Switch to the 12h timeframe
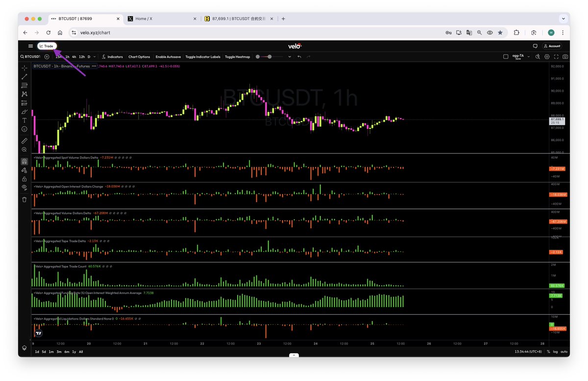The width and height of the screenshot is (588, 381). [x=82, y=57]
